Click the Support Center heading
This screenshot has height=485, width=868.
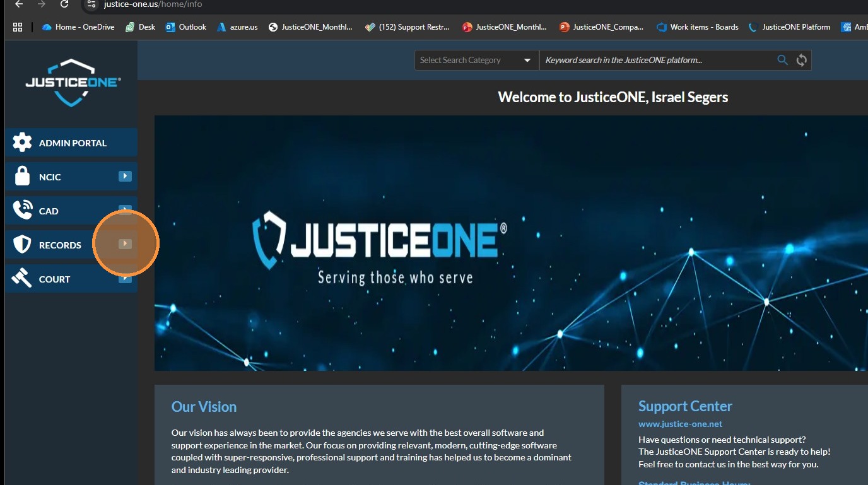[x=685, y=406]
